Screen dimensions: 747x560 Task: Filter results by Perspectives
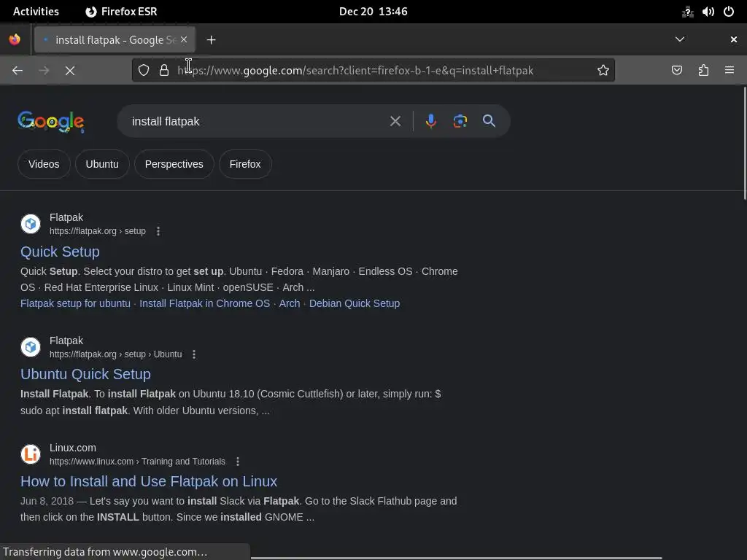tap(174, 164)
